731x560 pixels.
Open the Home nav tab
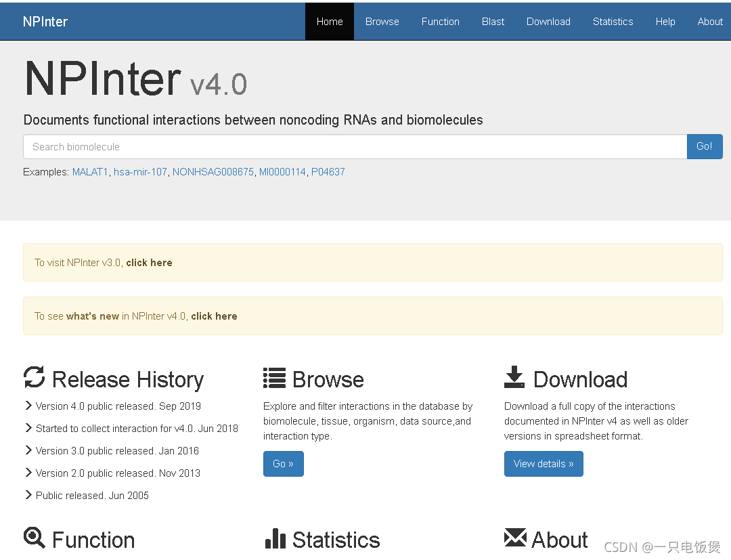click(330, 22)
